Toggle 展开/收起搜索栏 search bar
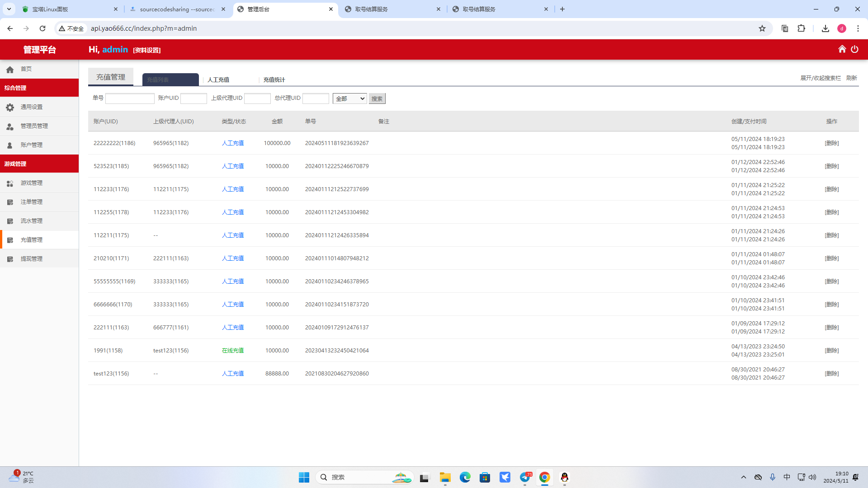 coord(820,78)
